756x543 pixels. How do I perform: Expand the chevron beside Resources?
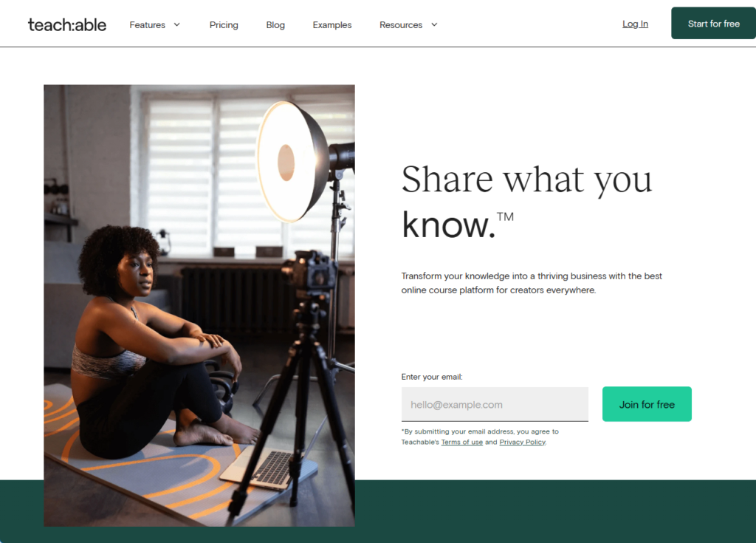pyautogui.click(x=434, y=24)
